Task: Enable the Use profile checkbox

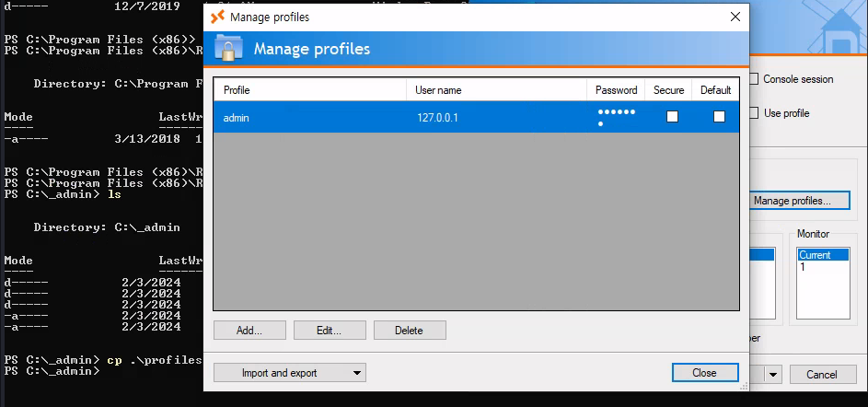Action: [755, 113]
